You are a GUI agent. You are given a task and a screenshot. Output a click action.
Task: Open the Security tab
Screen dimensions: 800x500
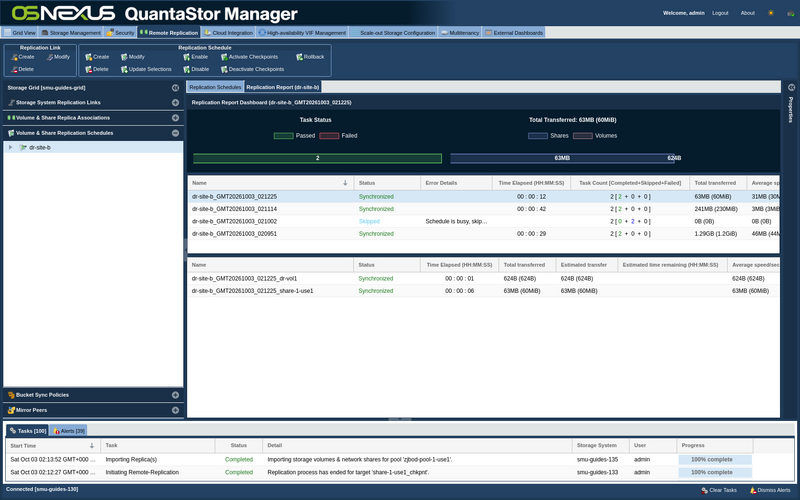tap(120, 33)
